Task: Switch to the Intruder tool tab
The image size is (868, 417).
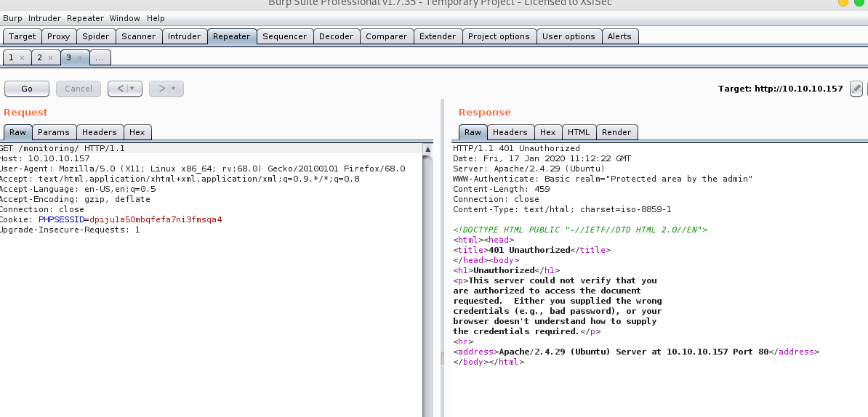Action: [185, 36]
